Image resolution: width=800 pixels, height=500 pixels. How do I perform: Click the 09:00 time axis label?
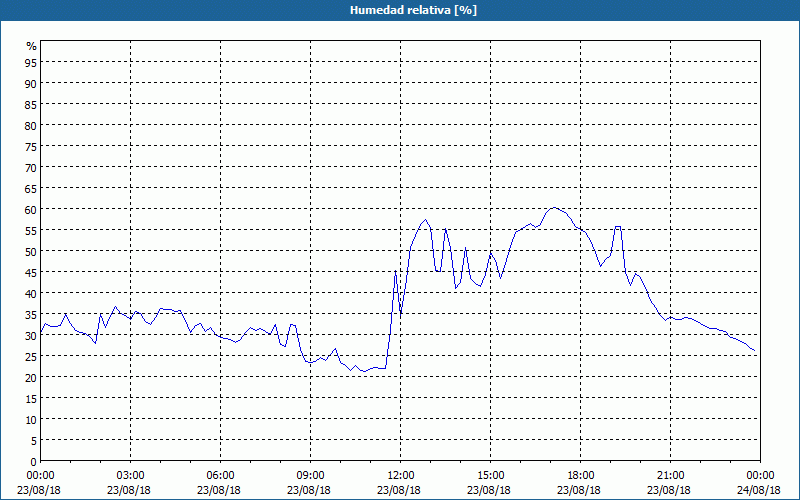[310, 476]
